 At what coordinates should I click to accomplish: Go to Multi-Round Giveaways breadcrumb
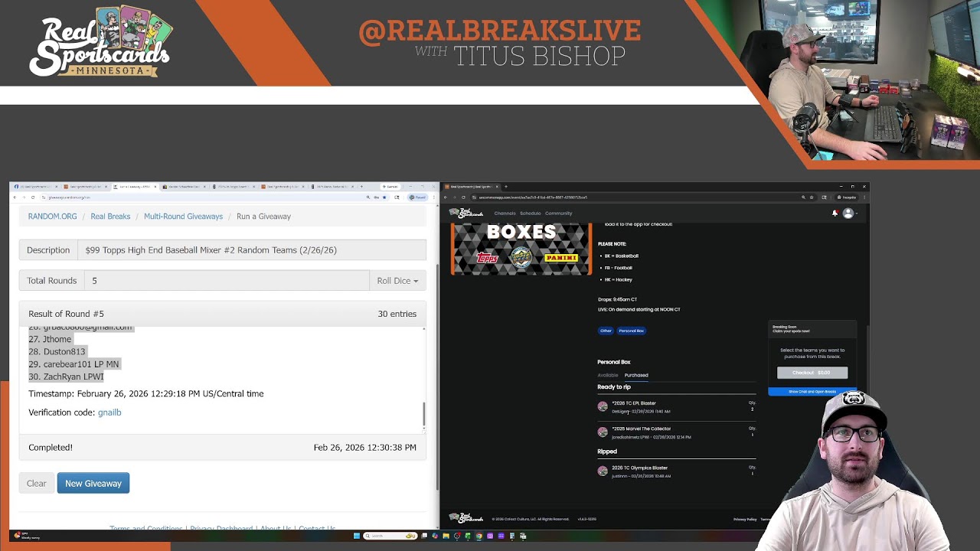coord(183,217)
